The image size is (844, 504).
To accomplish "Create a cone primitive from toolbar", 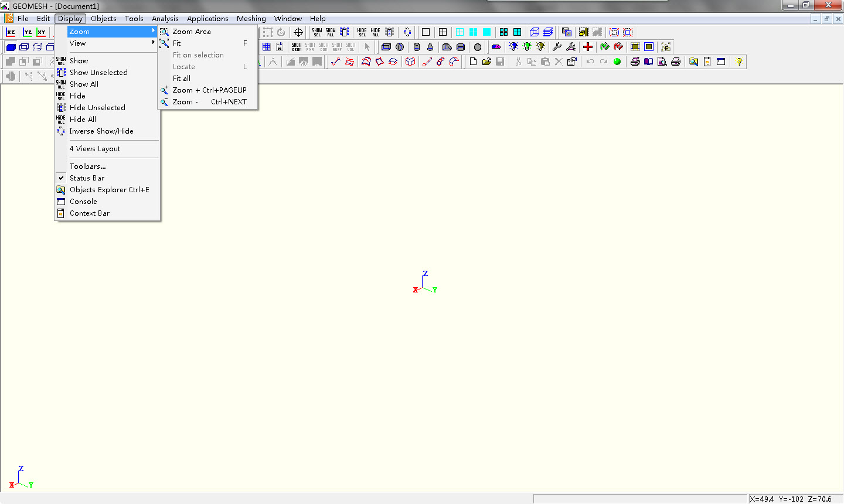I will [x=430, y=47].
